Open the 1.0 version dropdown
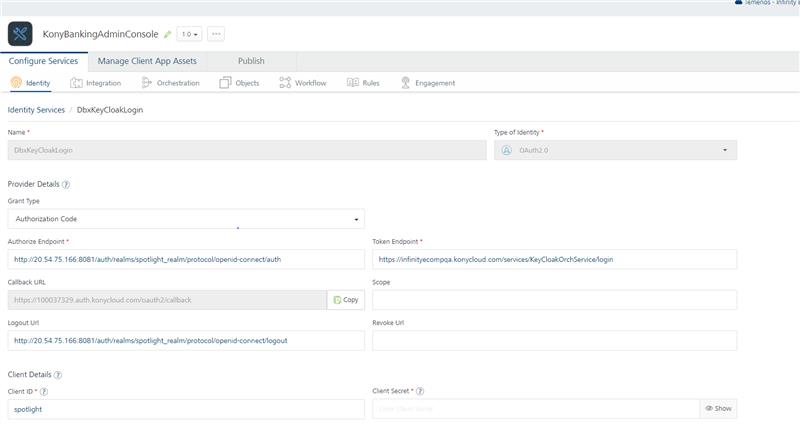Image resolution: width=800 pixels, height=428 pixels. click(x=189, y=34)
